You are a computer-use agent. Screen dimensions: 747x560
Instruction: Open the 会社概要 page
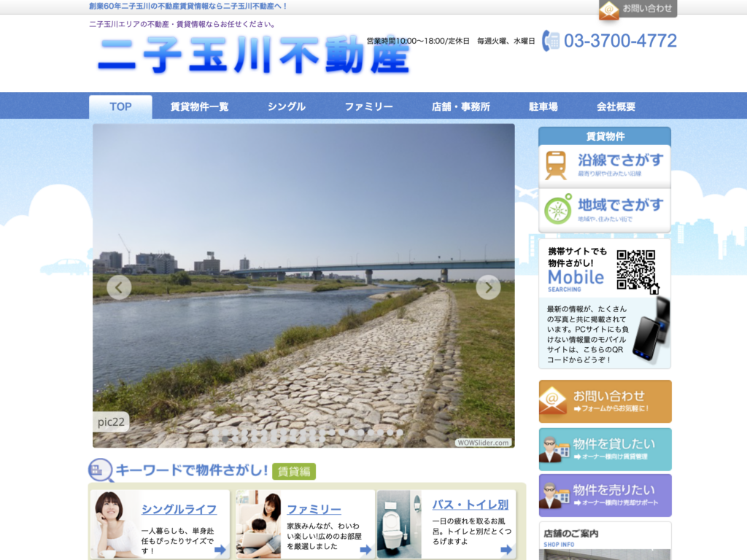pyautogui.click(x=616, y=106)
